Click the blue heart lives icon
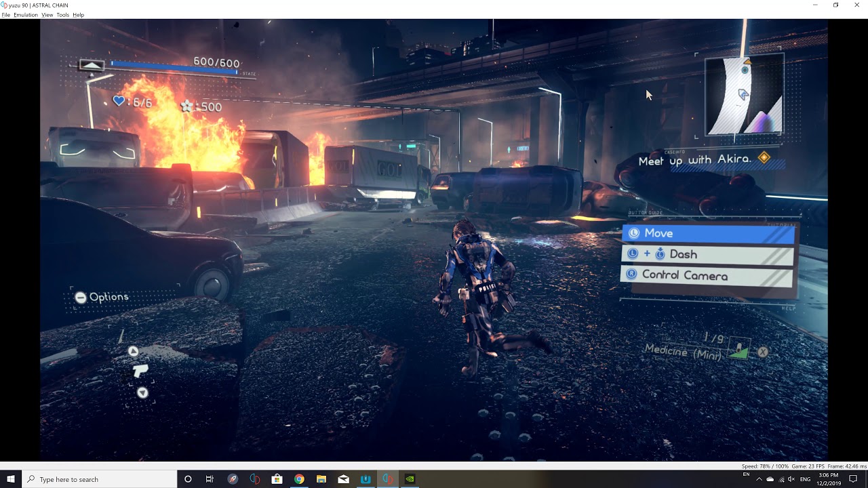Screen dimensions: 868x488 (119, 101)
